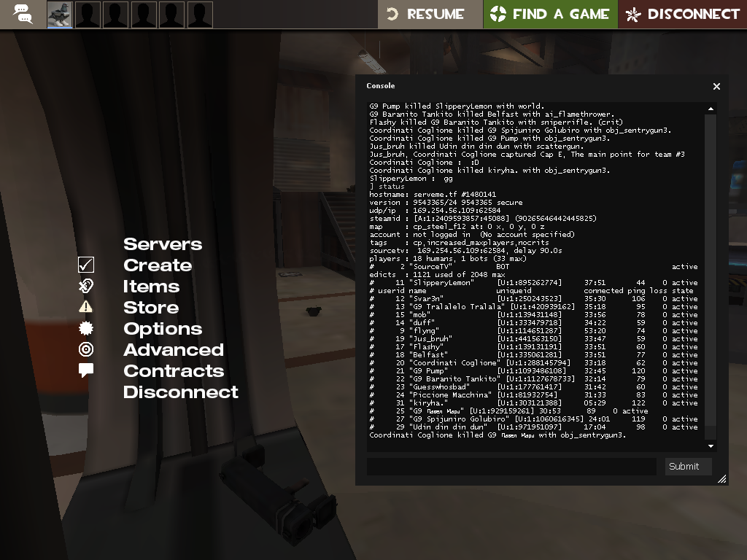Click the starburst icon beside Options
The image size is (747, 560).
[86, 328]
